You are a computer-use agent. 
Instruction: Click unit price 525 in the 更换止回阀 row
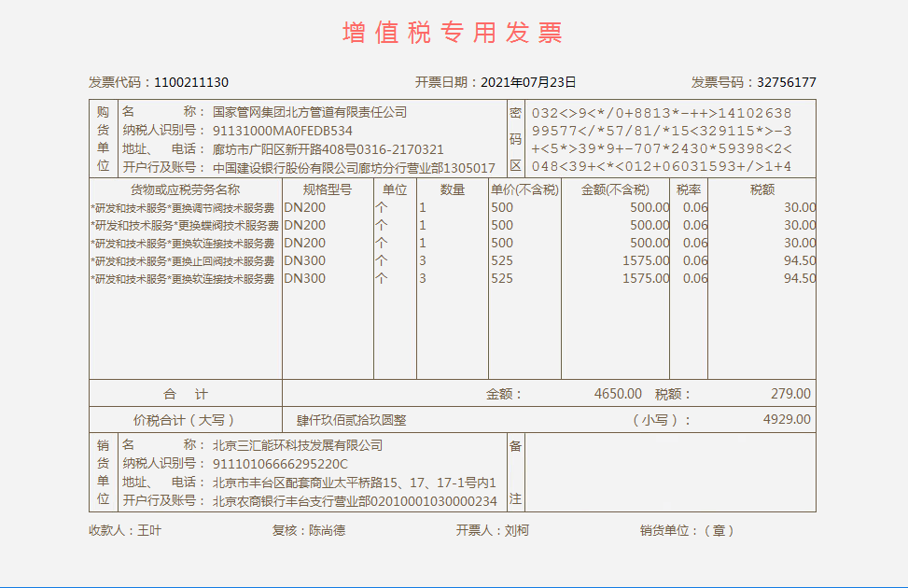pyautogui.click(x=502, y=260)
